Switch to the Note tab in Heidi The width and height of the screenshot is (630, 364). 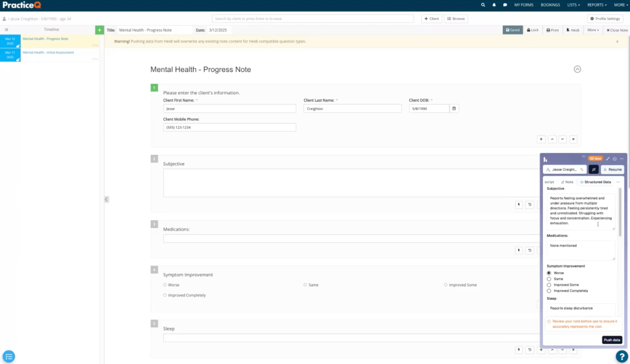pyautogui.click(x=567, y=182)
